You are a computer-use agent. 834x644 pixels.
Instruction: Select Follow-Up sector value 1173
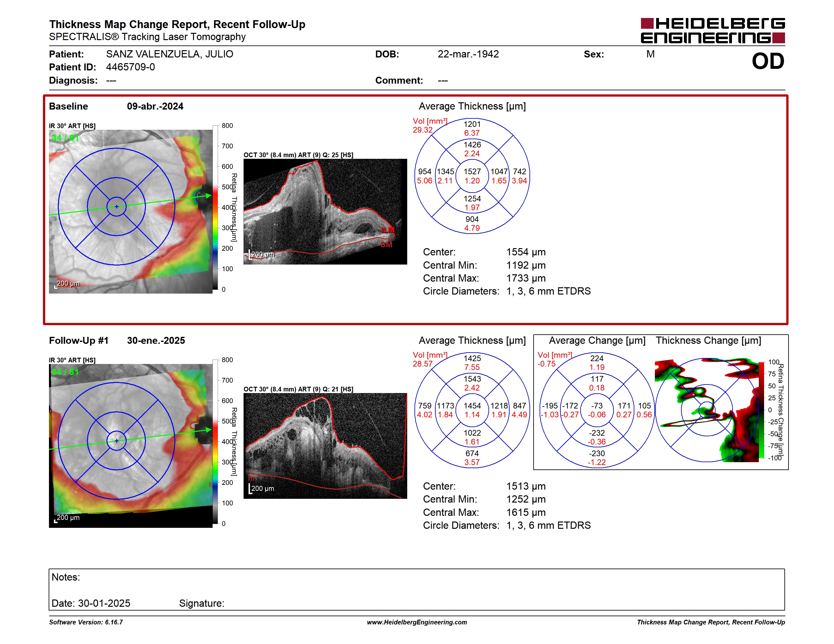[x=446, y=406]
